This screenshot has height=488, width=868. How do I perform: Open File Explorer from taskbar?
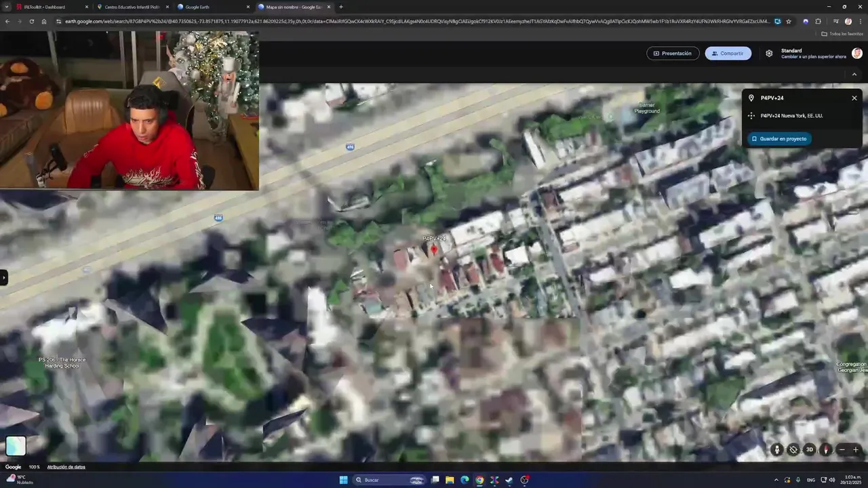(x=450, y=480)
